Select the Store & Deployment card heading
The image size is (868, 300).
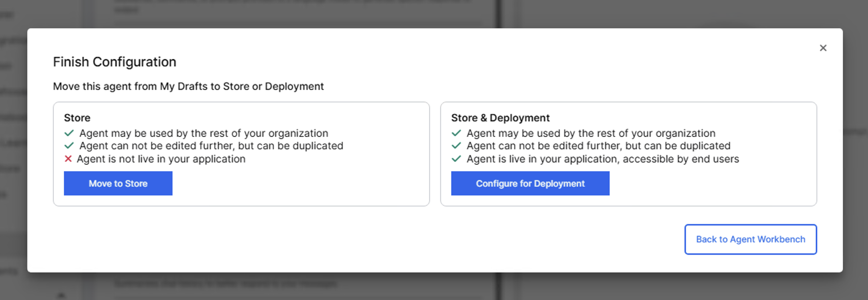pos(500,118)
